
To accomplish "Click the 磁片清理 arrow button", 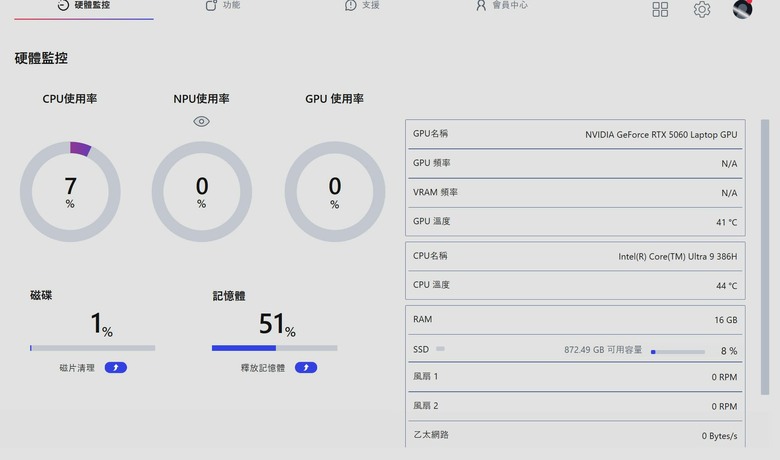I will (x=115, y=368).
